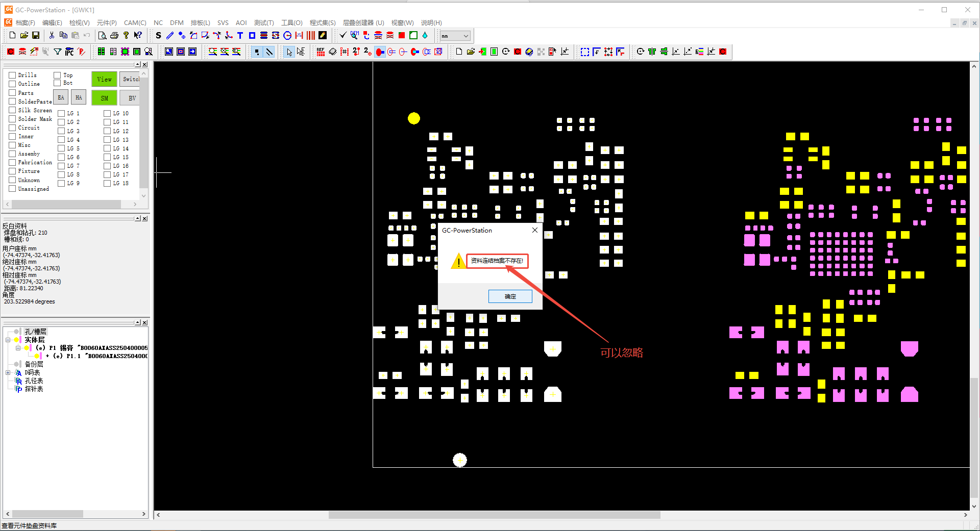Click the scissors cut icon
The width and height of the screenshot is (980, 531).
coord(52,35)
